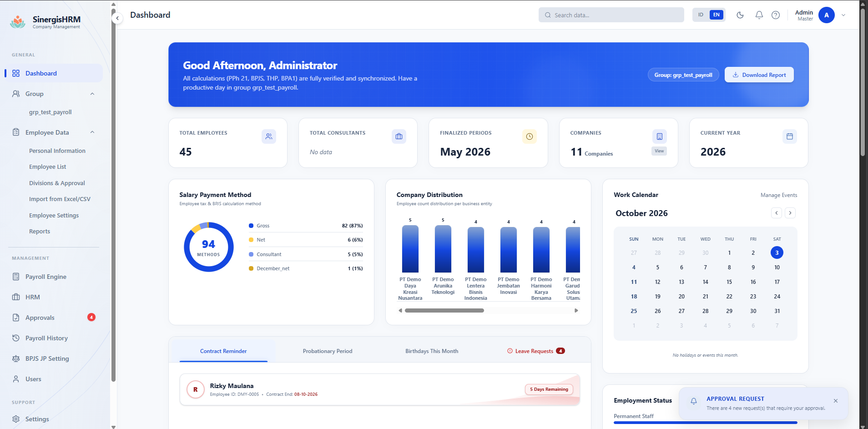
Task: Click the BPJS JP Setting scales icon
Action: tap(16, 358)
